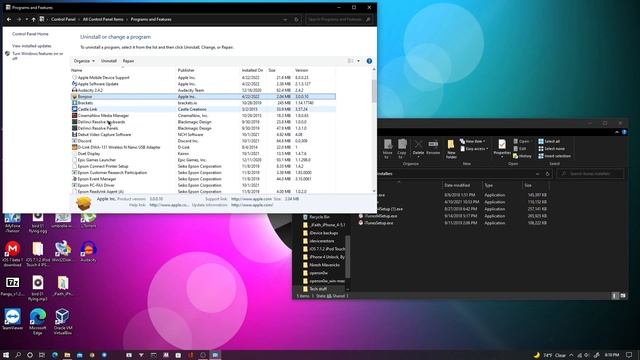Open the blue Help icon

[x=369, y=61]
